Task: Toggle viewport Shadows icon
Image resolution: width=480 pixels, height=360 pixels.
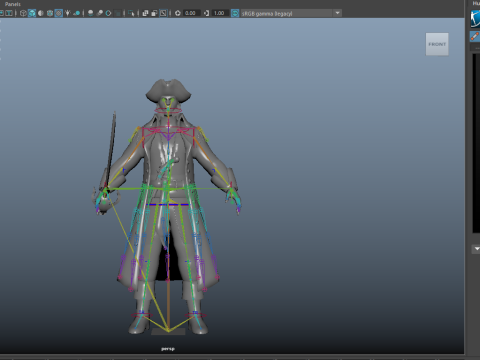Action: 77,13
